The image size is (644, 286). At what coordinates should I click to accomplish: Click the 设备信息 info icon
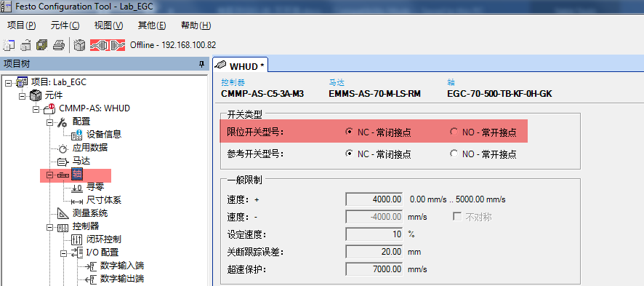point(77,135)
